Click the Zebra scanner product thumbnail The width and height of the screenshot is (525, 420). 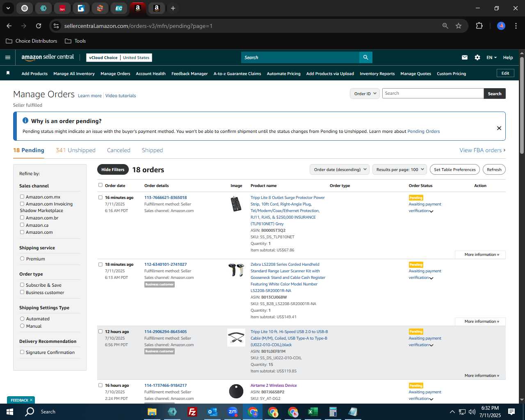tap(236, 270)
